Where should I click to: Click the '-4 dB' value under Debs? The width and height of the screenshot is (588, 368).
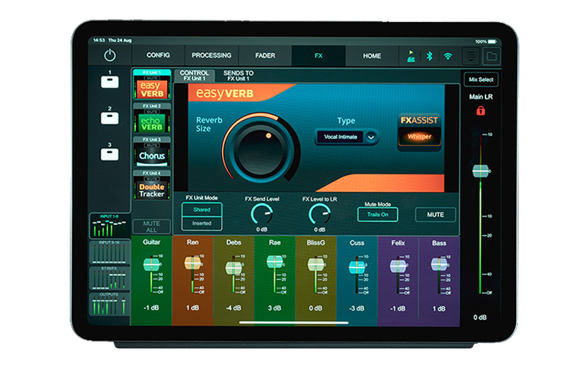[234, 308]
